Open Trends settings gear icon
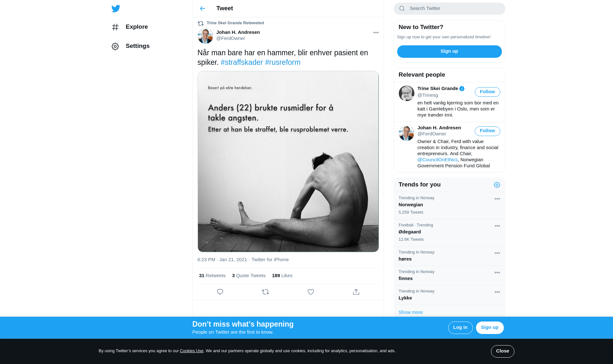Image resolution: width=613 pixels, height=364 pixels. click(497, 185)
